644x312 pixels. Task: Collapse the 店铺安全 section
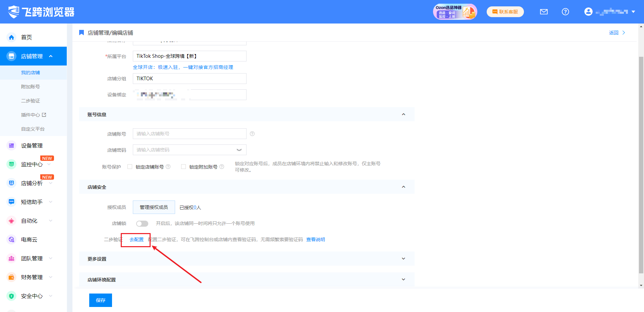(x=404, y=187)
